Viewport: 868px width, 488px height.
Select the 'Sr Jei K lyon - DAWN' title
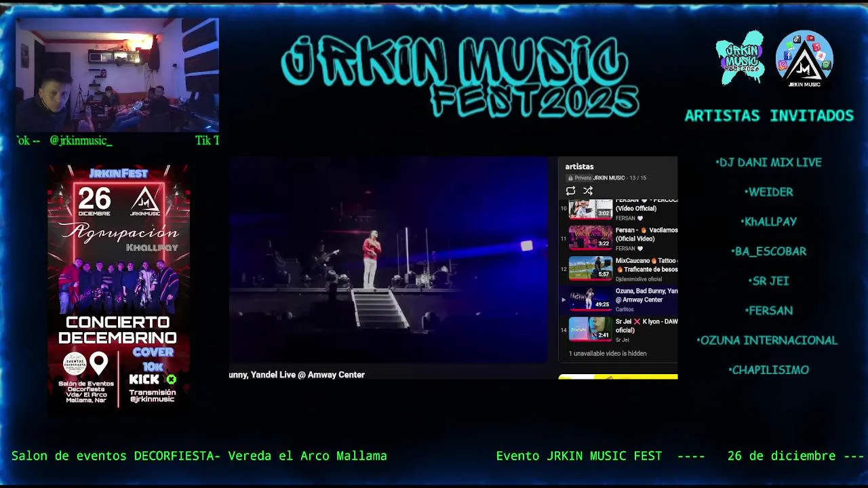[646, 326]
